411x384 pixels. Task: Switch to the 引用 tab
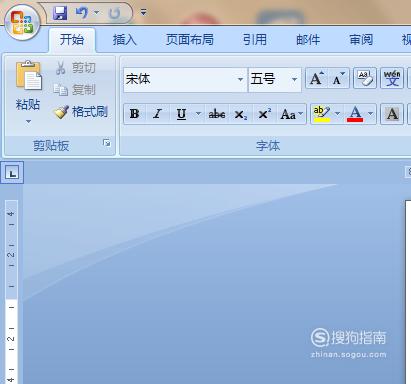(255, 40)
